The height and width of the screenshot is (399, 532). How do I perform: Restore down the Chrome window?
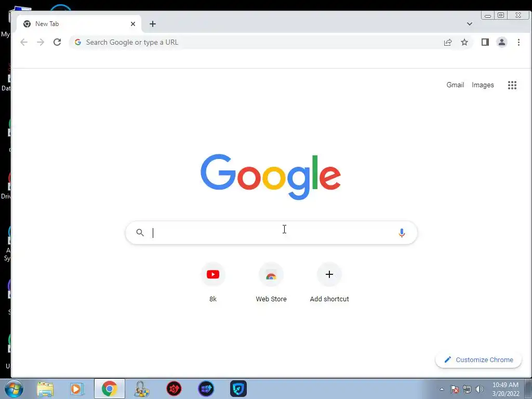point(501,15)
